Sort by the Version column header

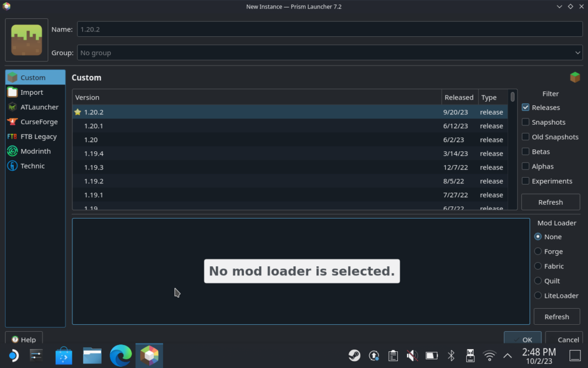(x=257, y=97)
